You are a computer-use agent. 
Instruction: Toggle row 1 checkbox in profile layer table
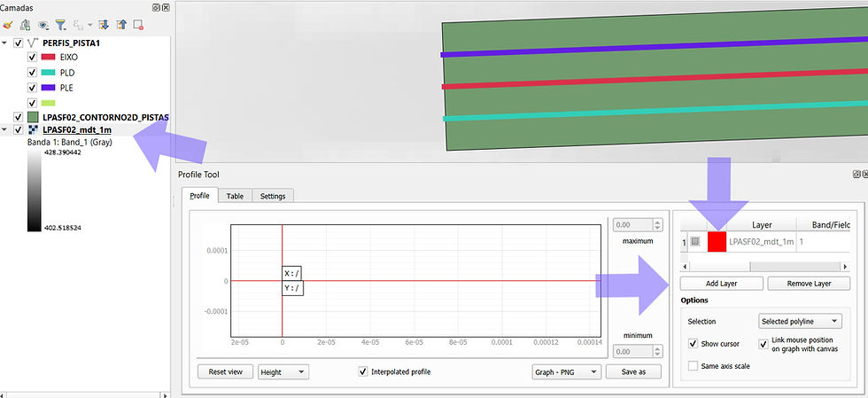695,242
